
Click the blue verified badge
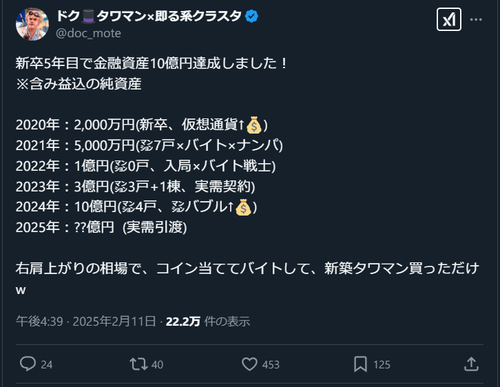pyautogui.click(x=252, y=16)
